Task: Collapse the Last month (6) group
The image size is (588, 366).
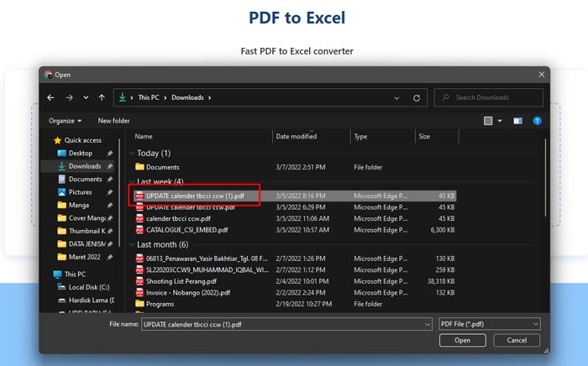Action: click(x=132, y=244)
